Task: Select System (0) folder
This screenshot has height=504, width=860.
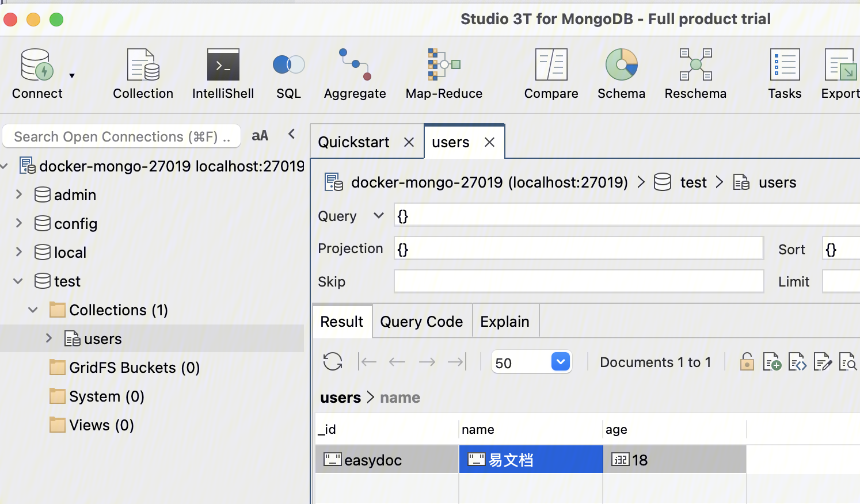Action: pos(97,396)
